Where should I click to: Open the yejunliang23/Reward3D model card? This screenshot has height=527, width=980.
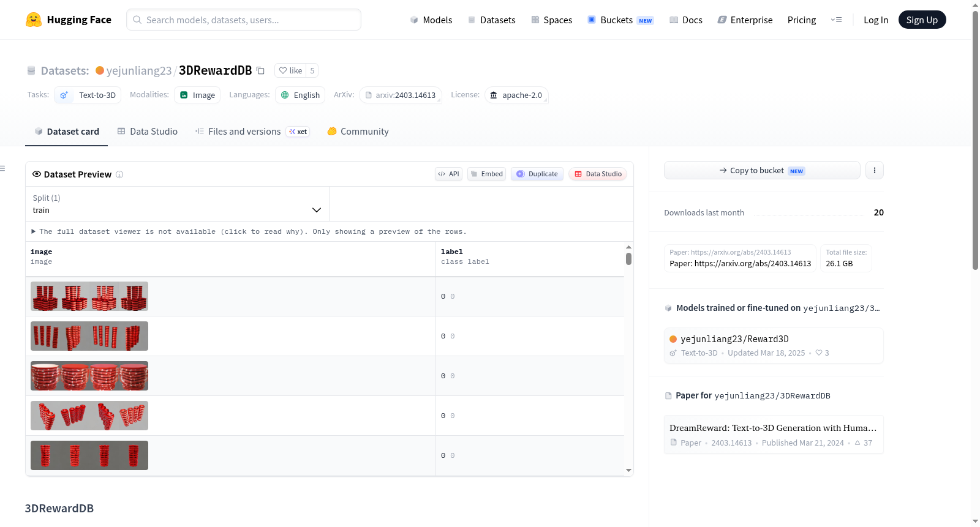pos(774,346)
